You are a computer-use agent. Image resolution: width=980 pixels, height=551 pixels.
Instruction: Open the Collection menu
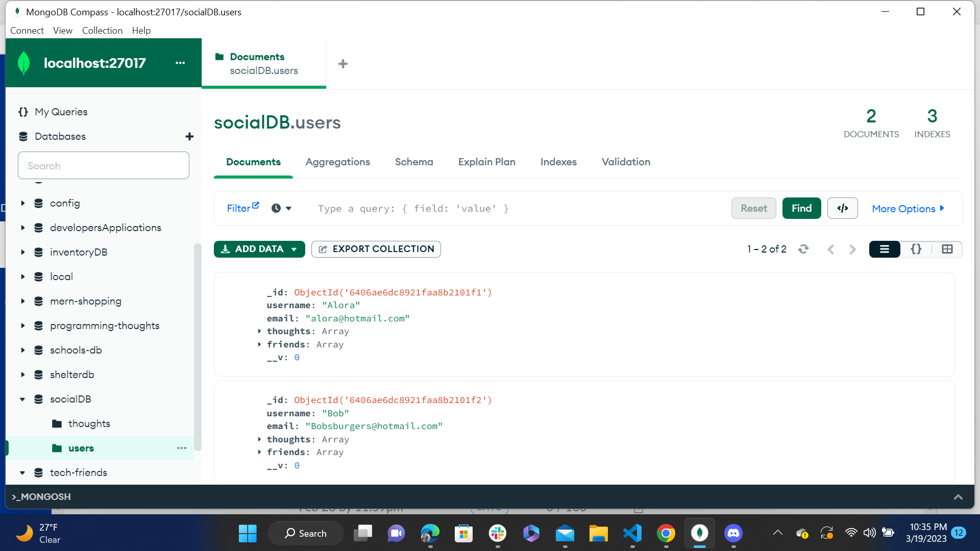102,30
